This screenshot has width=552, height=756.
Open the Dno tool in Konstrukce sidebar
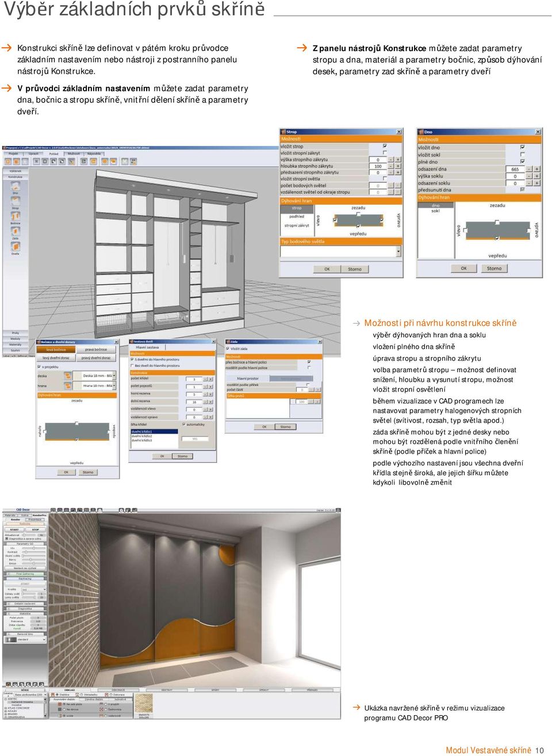tap(15, 187)
